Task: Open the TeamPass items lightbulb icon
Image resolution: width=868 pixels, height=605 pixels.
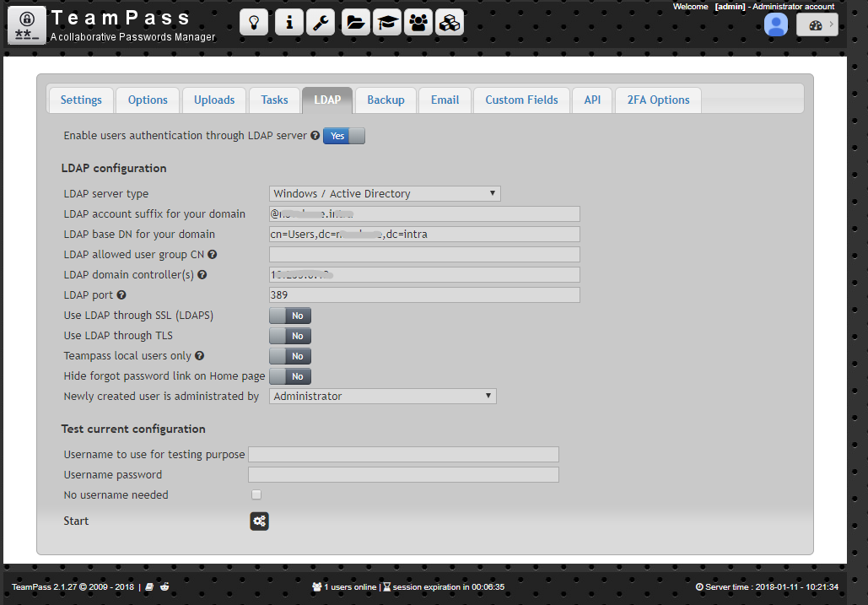Action: pos(253,22)
